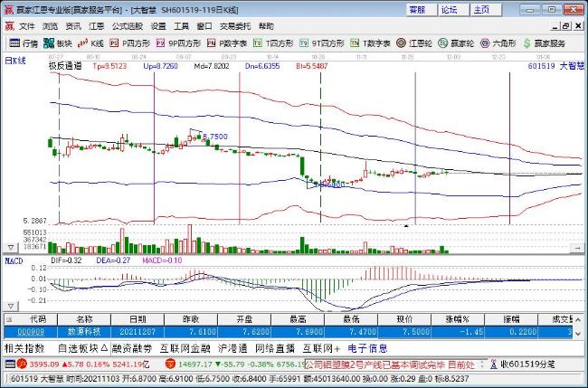Open the 赢家轮 tool

(x=456, y=43)
